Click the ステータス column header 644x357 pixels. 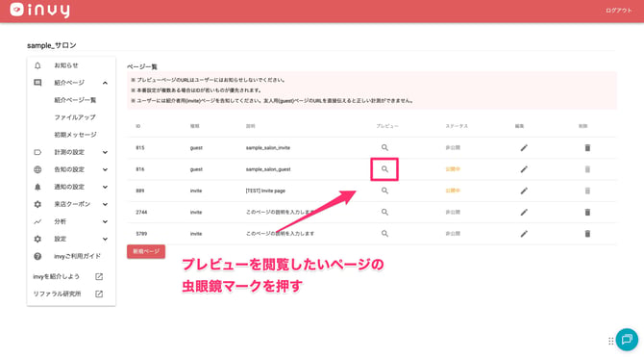click(x=457, y=126)
